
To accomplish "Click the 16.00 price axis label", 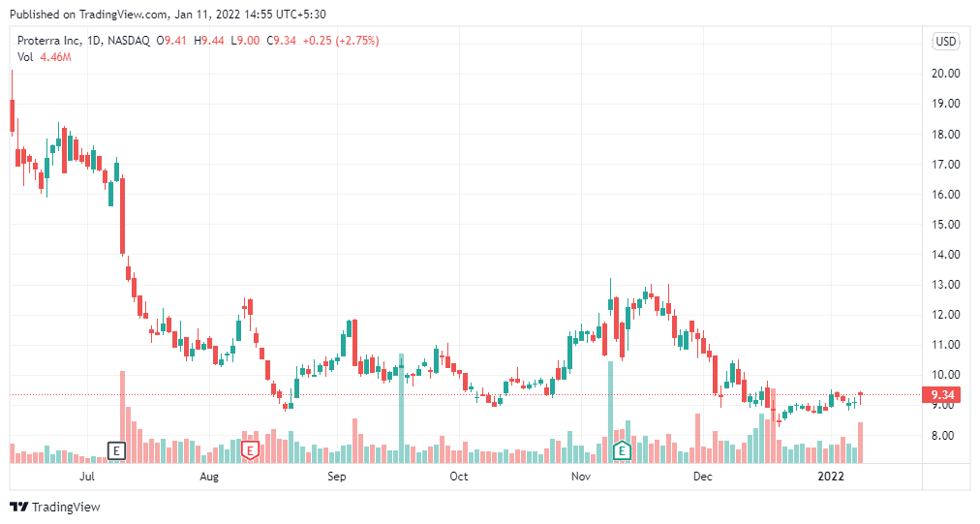I will pyautogui.click(x=946, y=194).
